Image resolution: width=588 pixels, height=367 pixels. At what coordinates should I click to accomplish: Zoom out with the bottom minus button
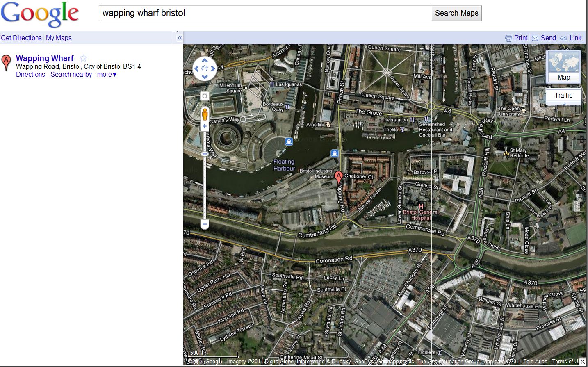(205, 224)
